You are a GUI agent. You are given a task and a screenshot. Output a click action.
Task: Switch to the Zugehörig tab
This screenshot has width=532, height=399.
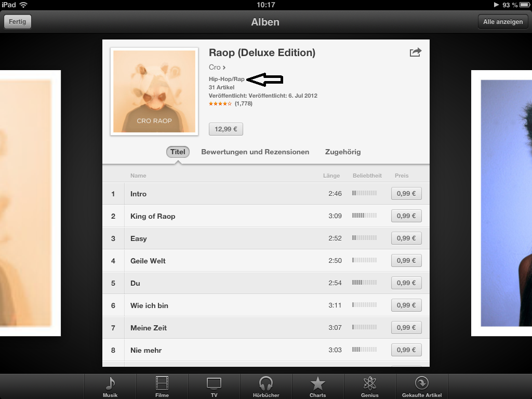[343, 152]
